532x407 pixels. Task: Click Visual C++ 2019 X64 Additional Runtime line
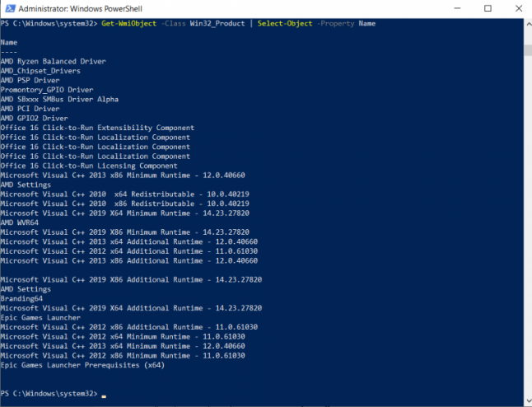(131, 308)
